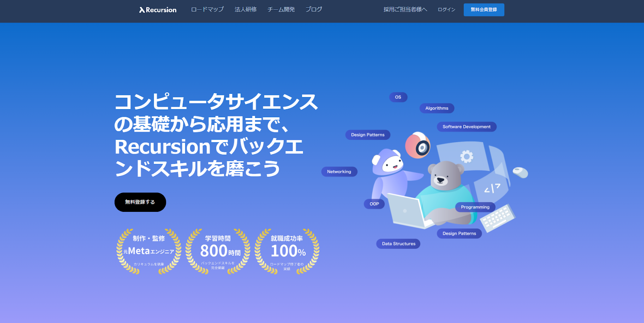Viewport: 644px width, 323px height.
Task: Select the OOP topic tag
Action: (374, 204)
